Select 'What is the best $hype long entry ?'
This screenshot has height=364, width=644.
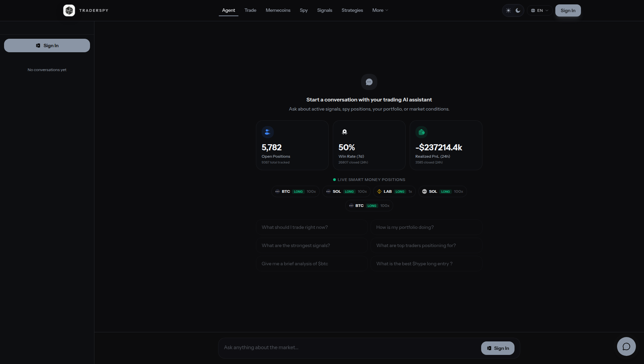coord(427,264)
